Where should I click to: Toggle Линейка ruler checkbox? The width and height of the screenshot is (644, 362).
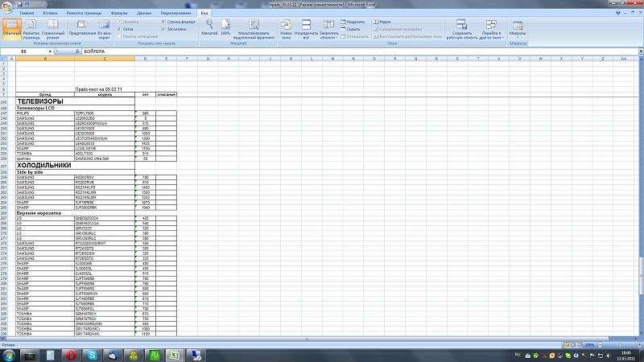(119, 22)
